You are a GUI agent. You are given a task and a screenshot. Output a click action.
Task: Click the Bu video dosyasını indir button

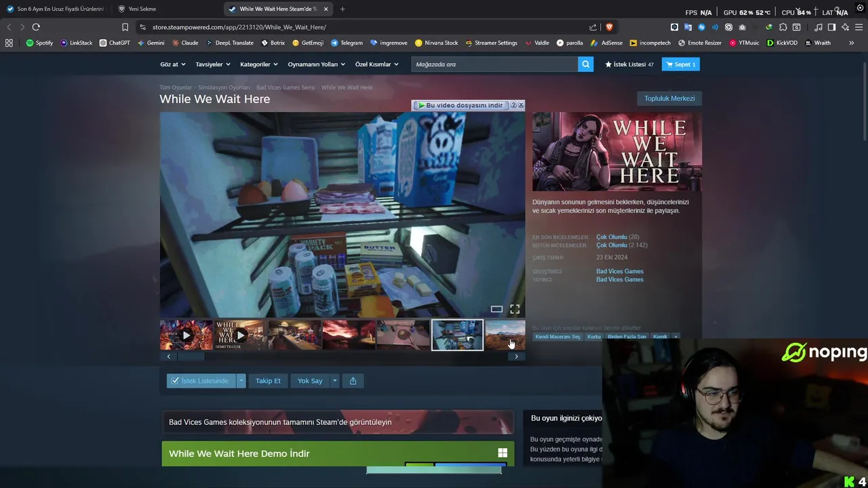pos(460,105)
